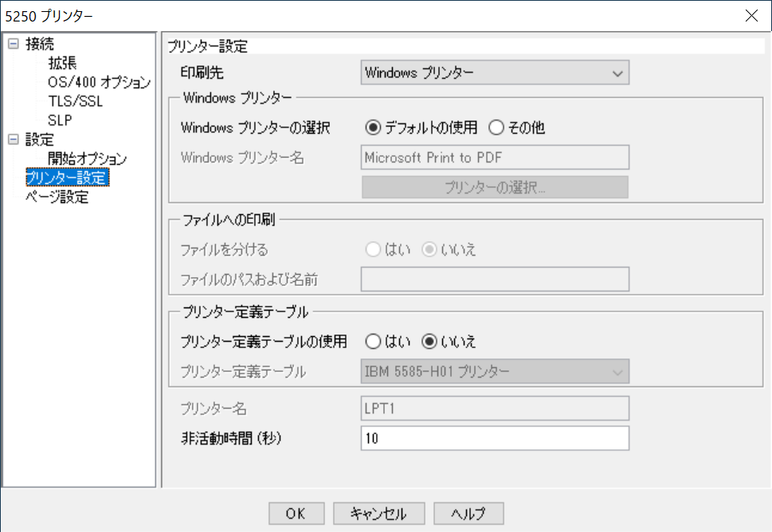Screen dimensions: 772x532
Task: Open 開始オプション tree item
Action: click(x=87, y=159)
